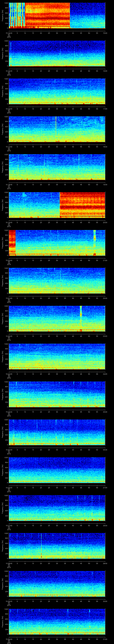This screenshot has height=644, width=114.
Task: Click the 15:22:00 start time label
Action: 9,336
